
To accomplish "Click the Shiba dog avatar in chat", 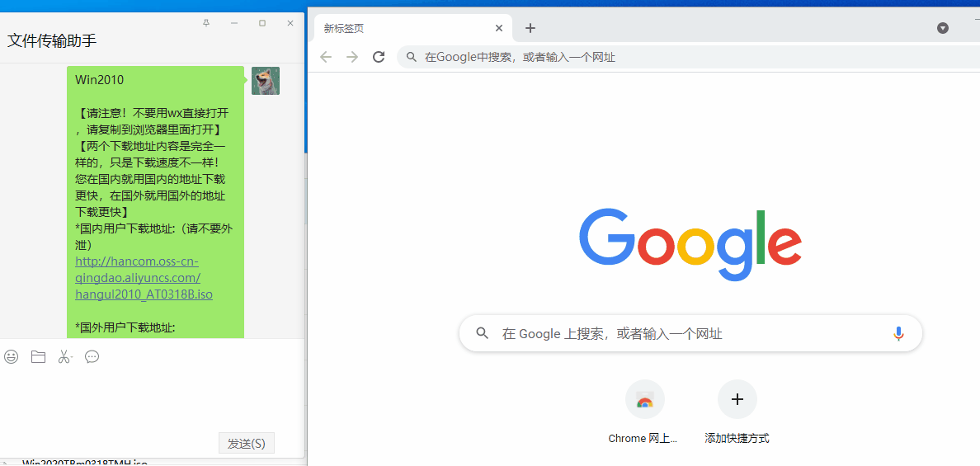I will point(266,81).
